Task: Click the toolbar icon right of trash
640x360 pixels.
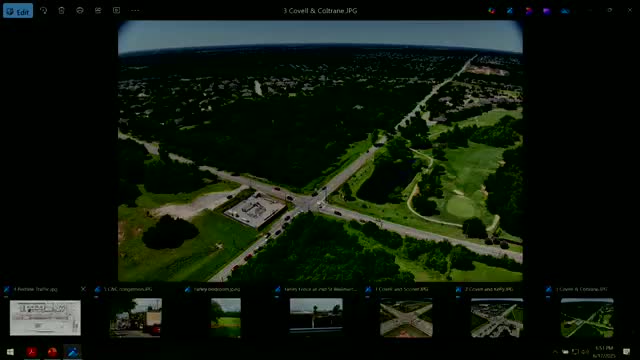Action: (x=80, y=11)
